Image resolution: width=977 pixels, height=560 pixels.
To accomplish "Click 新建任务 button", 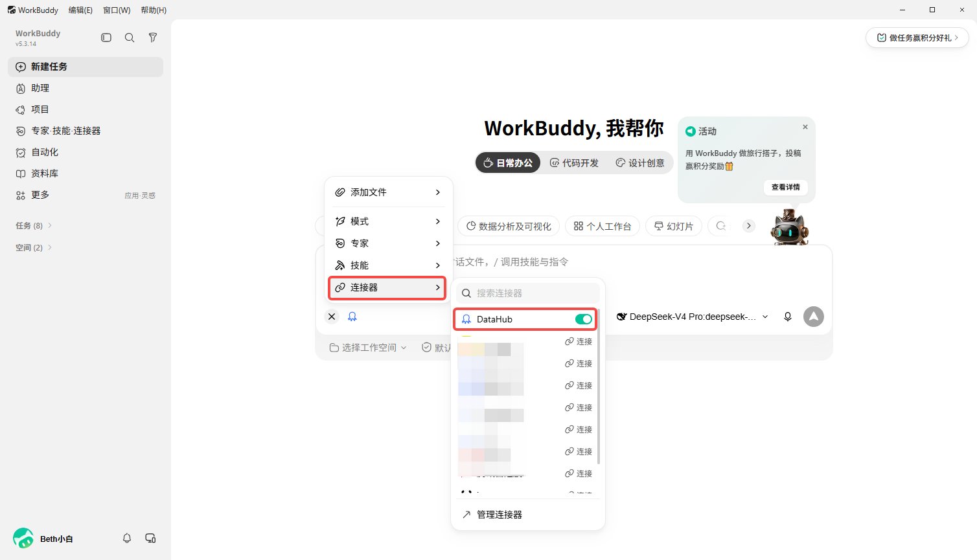I will 86,67.
